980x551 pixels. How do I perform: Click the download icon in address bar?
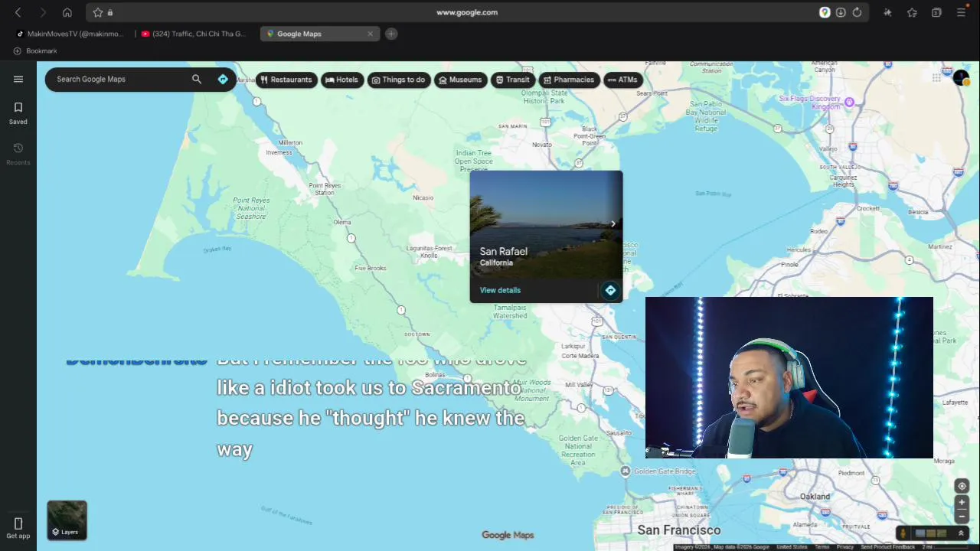841,12
